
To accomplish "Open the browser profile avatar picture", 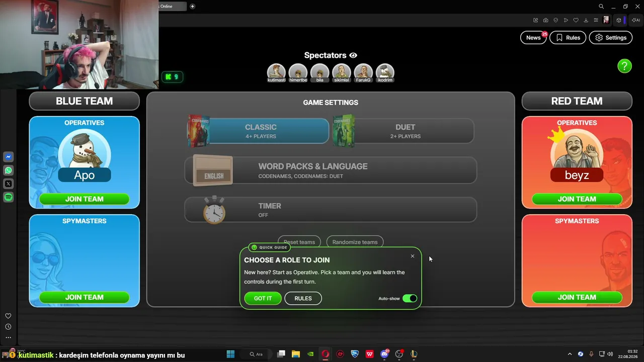I will point(606,20).
